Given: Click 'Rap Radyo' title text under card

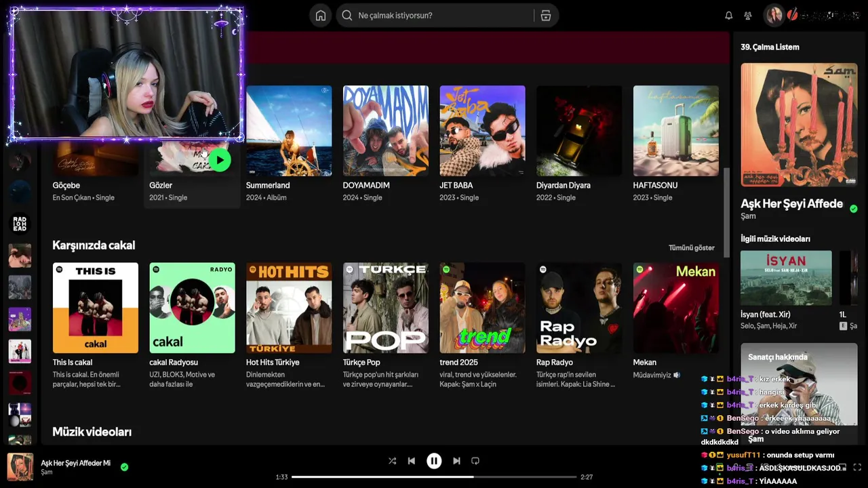Looking at the screenshot, I should pyautogui.click(x=555, y=363).
